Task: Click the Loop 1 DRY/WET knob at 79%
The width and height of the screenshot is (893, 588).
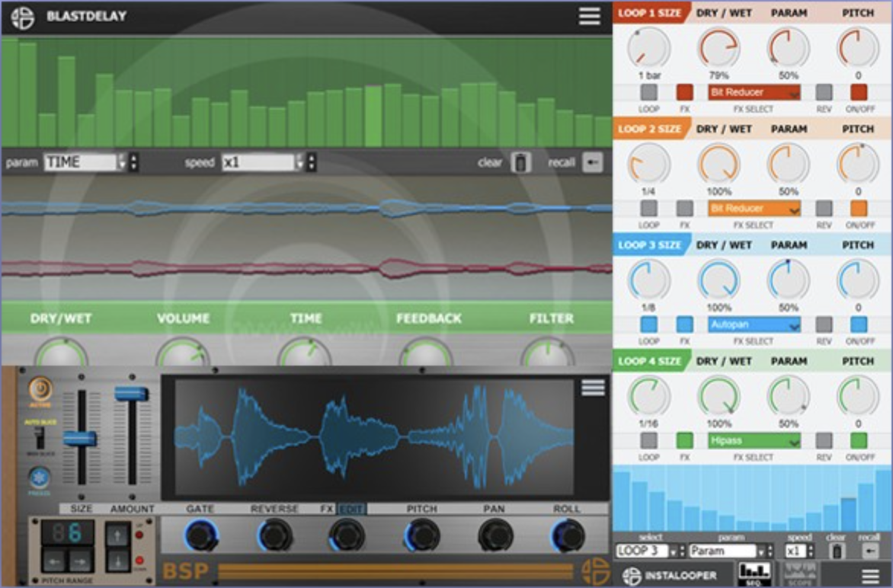Action: [719, 49]
